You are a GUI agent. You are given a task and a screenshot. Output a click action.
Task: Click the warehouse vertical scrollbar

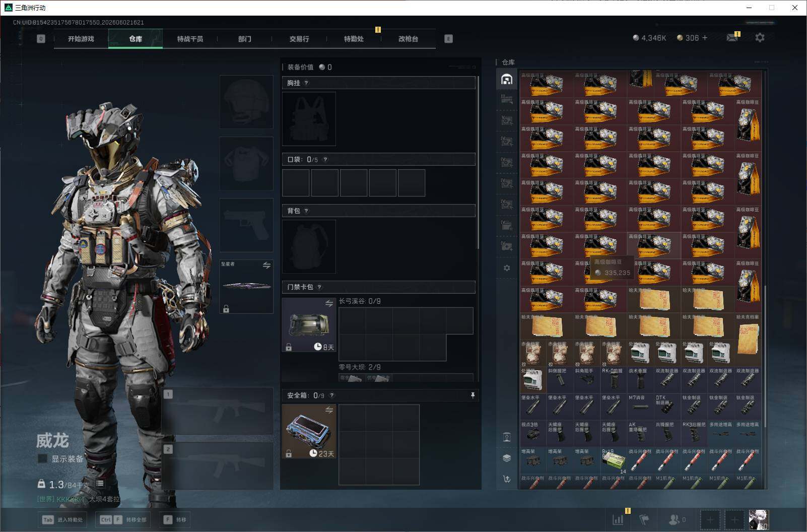765,356
